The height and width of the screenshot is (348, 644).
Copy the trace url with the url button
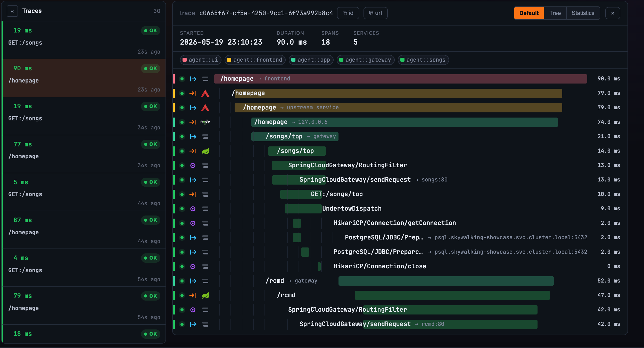375,13
